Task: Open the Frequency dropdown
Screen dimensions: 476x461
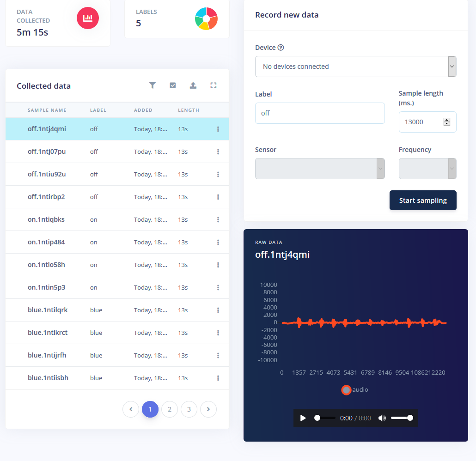Action: (x=427, y=169)
